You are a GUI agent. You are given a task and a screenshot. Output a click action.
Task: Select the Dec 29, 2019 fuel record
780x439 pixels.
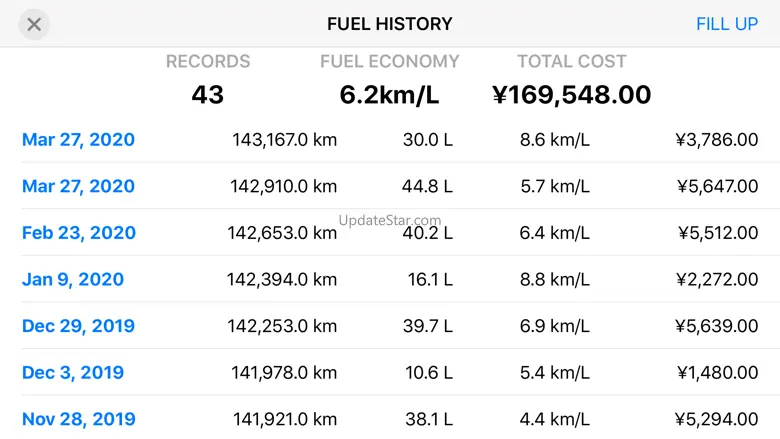point(78,326)
